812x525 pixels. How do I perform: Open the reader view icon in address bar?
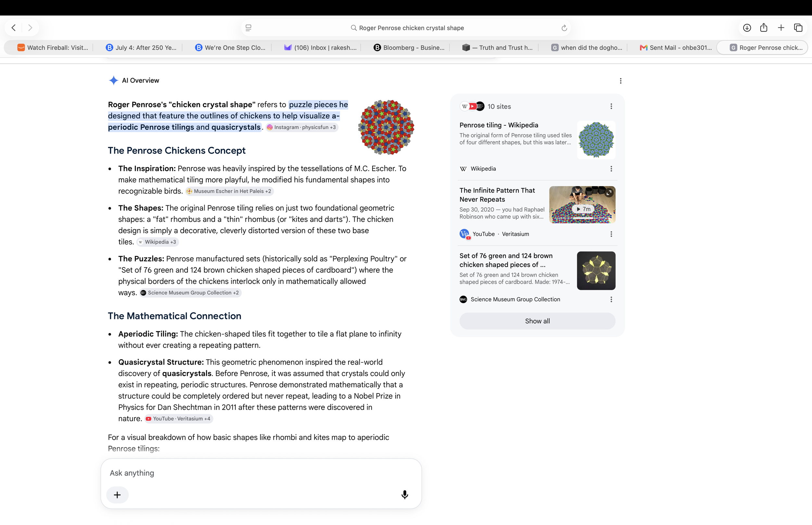tap(248, 28)
